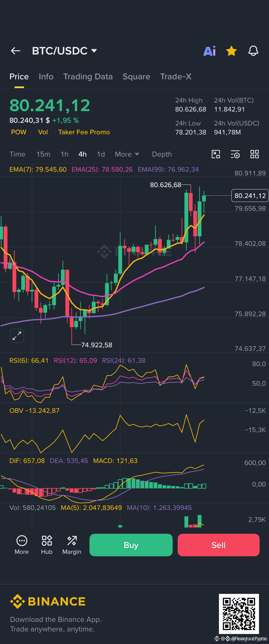269x644 pixels.
Task: Tap the OBV indicator label
Action: 34,411
